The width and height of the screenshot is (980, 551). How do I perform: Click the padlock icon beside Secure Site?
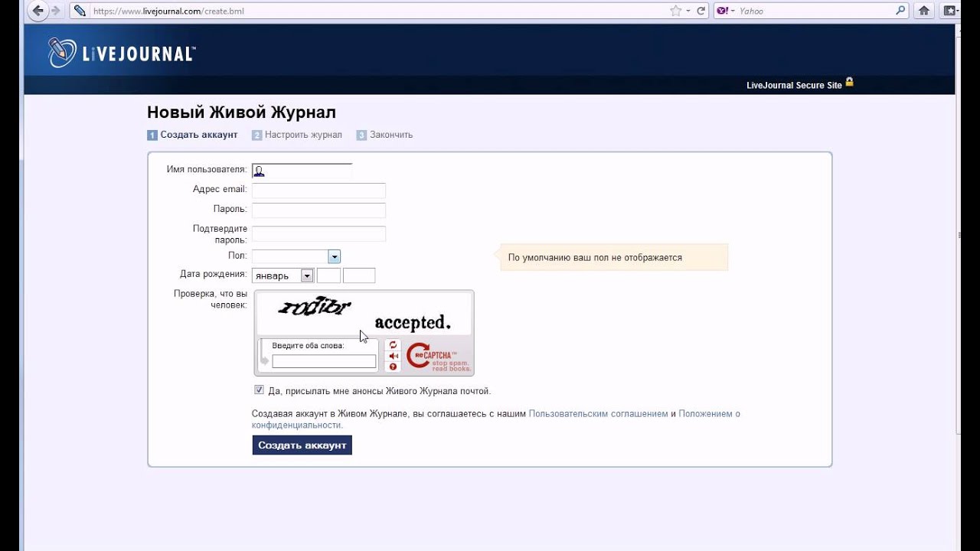click(849, 82)
